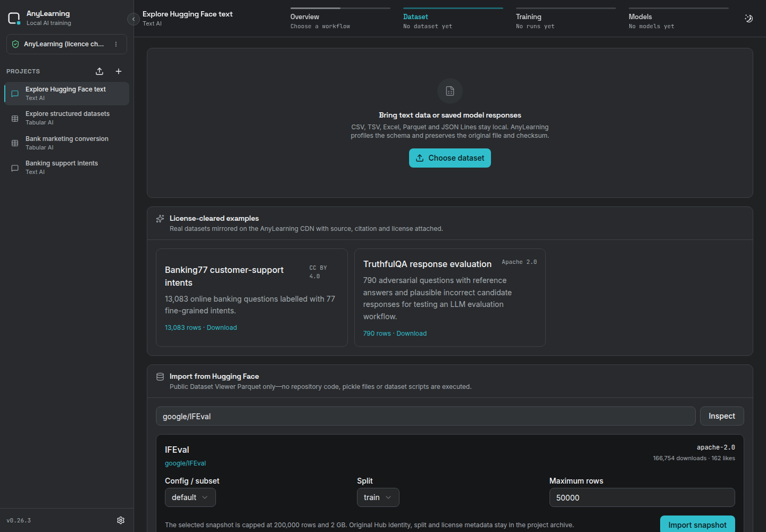
Task: Click the document icon above dataset prompt
Action: pos(450,91)
